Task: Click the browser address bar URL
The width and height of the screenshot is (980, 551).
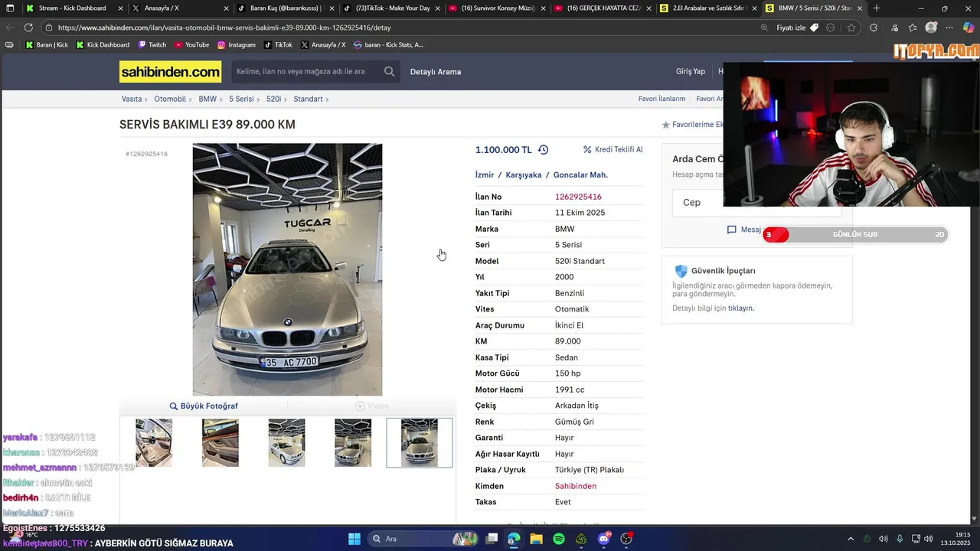Action: pyautogui.click(x=224, y=28)
